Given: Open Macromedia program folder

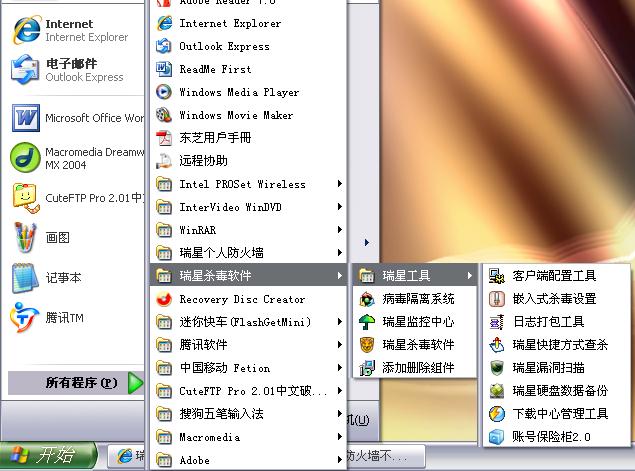Looking at the screenshot, I should [x=248, y=437].
